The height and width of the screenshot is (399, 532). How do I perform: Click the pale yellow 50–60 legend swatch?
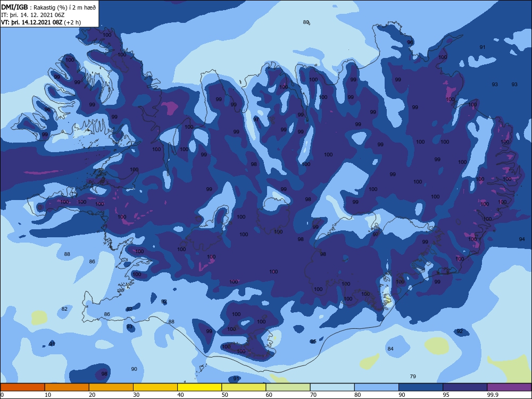click(244, 387)
